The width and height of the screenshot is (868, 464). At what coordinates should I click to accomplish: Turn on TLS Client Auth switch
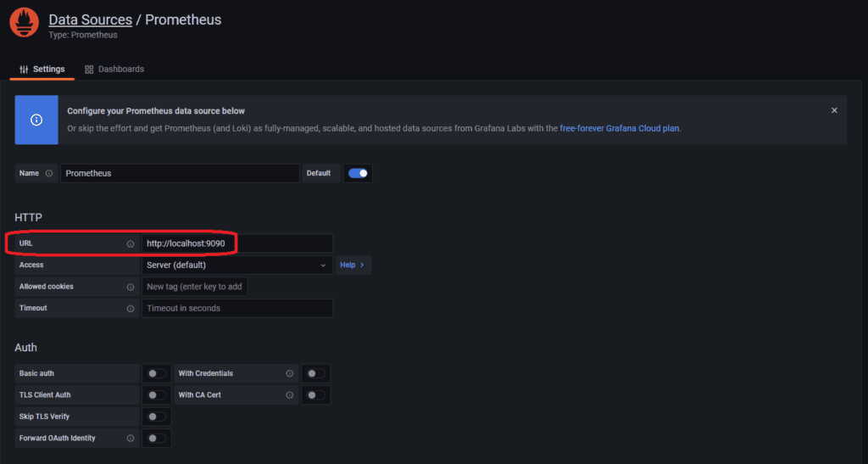tap(157, 395)
